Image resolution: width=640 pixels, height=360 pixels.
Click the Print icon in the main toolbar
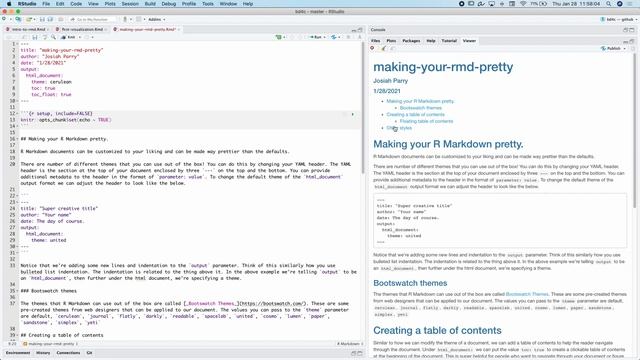[x=61, y=19]
